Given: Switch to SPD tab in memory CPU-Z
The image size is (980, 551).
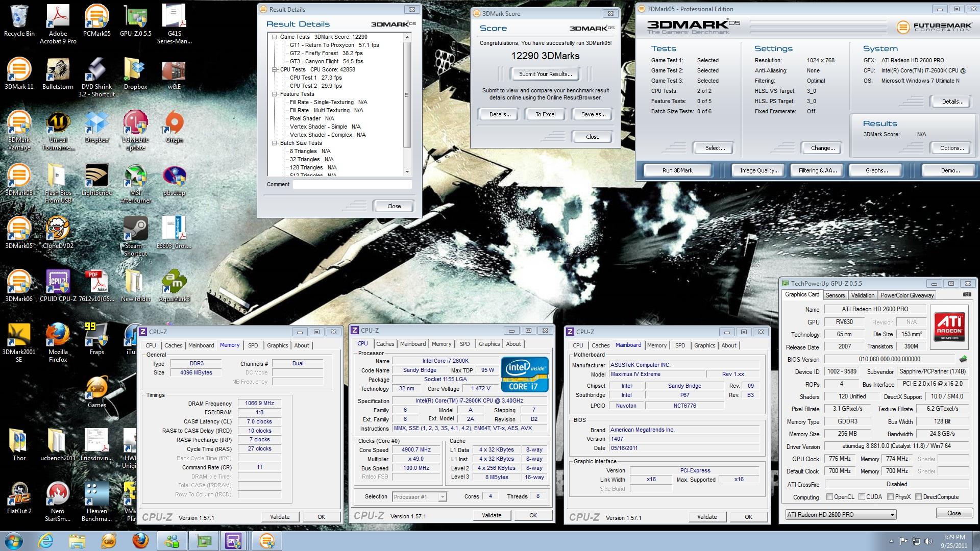Looking at the screenshot, I should tap(253, 345).
